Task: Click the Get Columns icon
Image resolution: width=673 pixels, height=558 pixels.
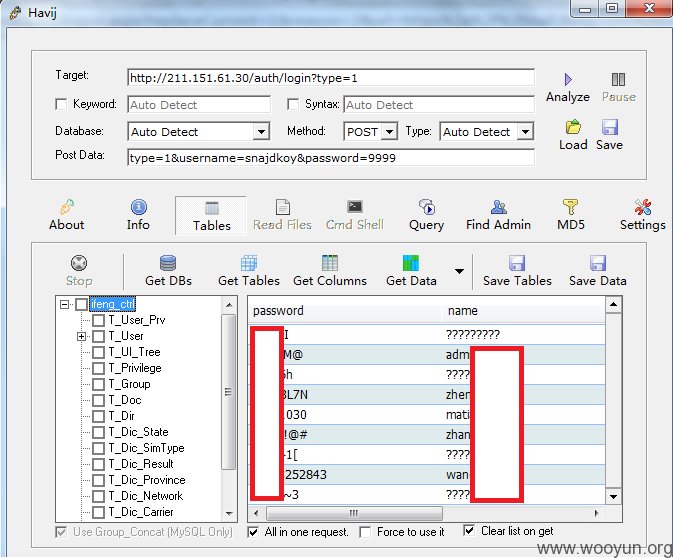Action: [330, 263]
